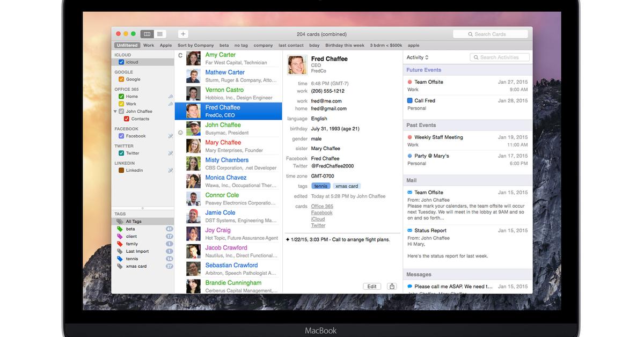Click the purple client tag icon
This screenshot has width=644, height=337.
[x=120, y=237]
